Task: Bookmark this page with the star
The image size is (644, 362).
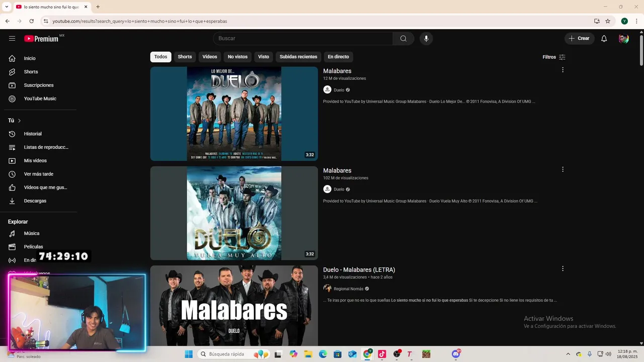Action: coord(608,21)
